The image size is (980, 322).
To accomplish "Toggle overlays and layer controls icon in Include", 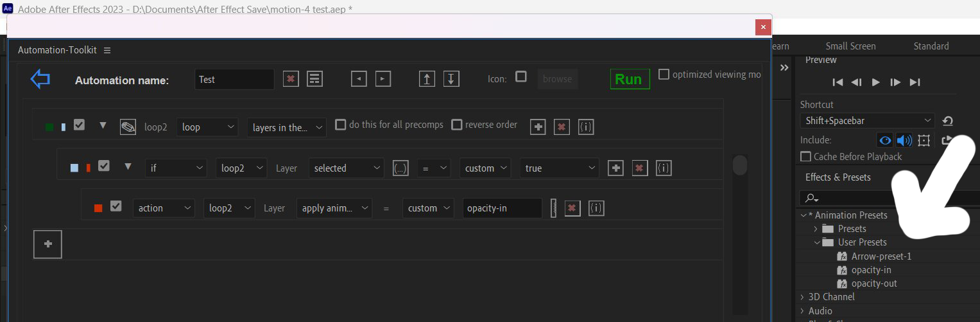I will [x=924, y=140].
